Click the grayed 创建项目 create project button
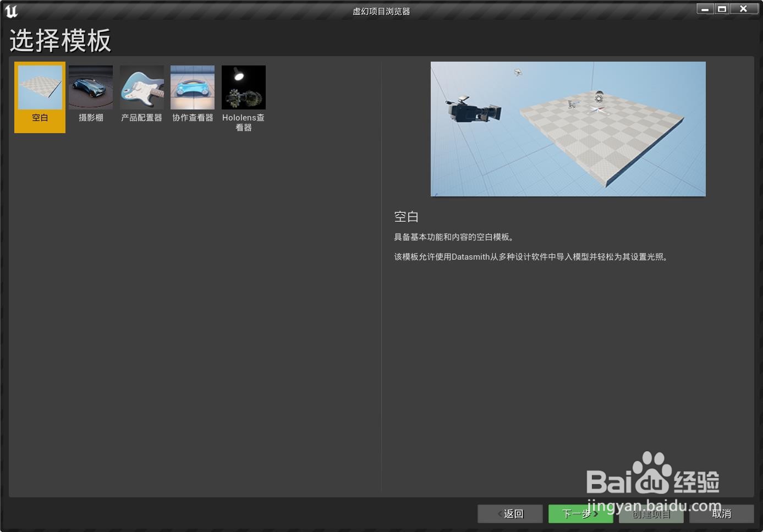Image resolution: width=763 pixels, height=532 pixels. point(651,513)
